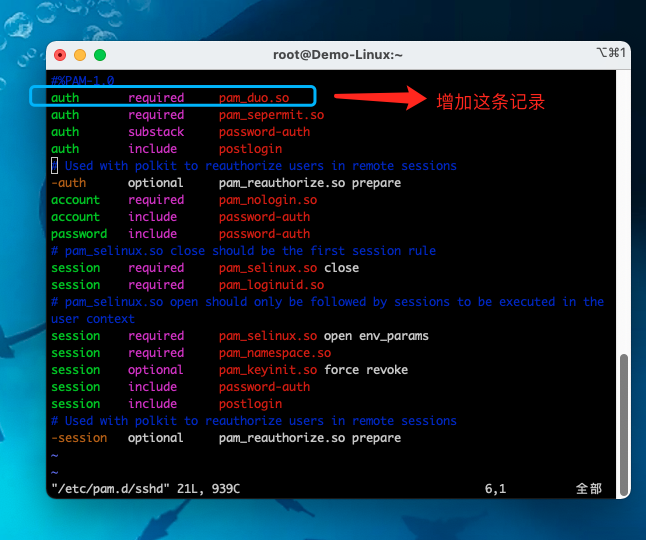
Task: Click cursor position indicator 6,1
Action: click(x=495, y=489)
